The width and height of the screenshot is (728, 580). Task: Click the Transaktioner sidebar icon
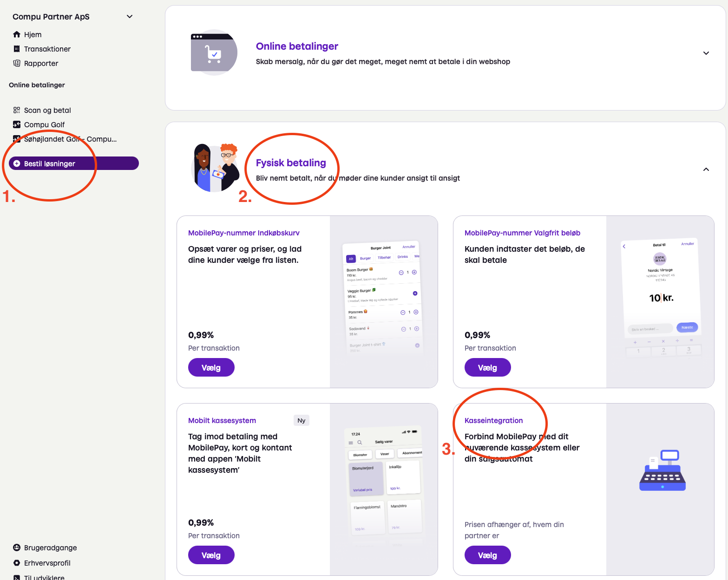[17, 49]
